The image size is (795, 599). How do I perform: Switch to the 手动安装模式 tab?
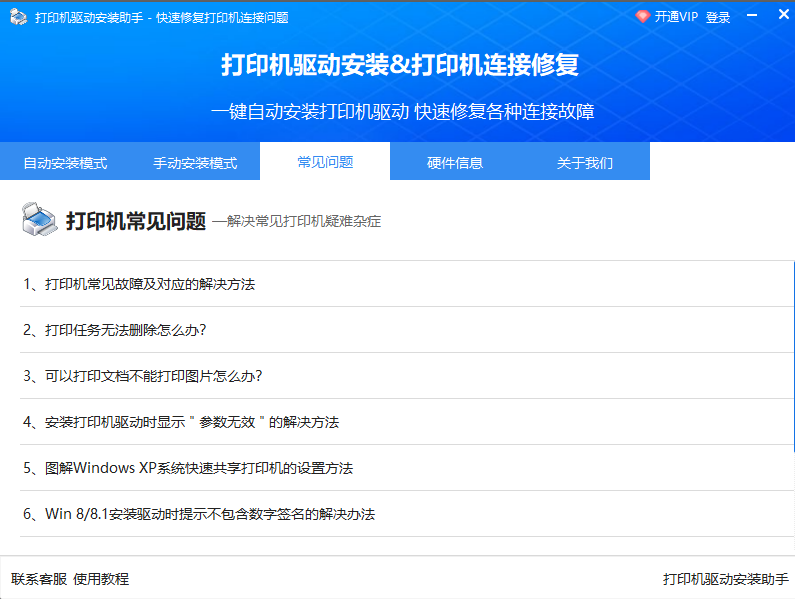tap(195, 163)
